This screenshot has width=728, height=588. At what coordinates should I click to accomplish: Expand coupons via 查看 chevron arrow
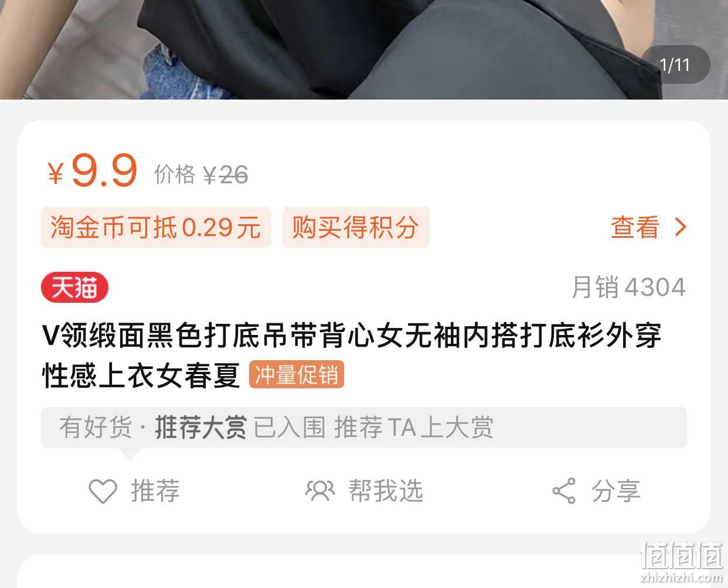coord(681,227)
